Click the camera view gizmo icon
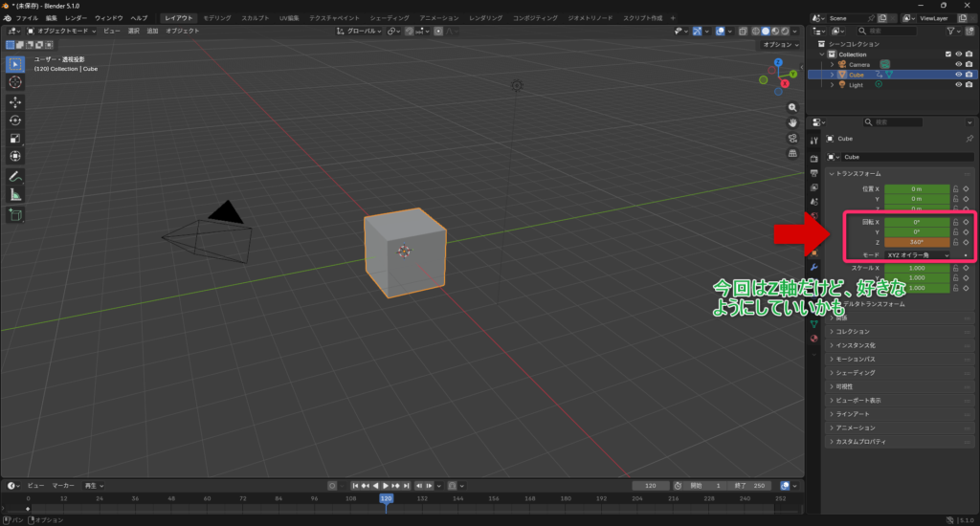This screenshot has width=980, height=526. pyautogui.click(x=792, y=138)
